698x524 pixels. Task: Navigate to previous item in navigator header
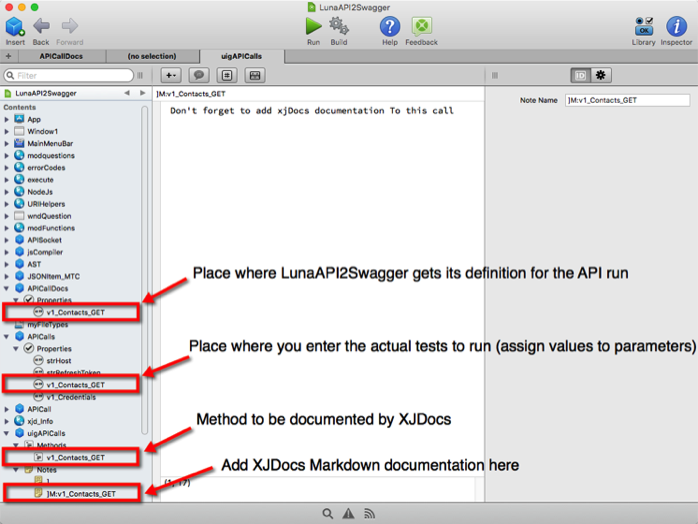(127, 93)
